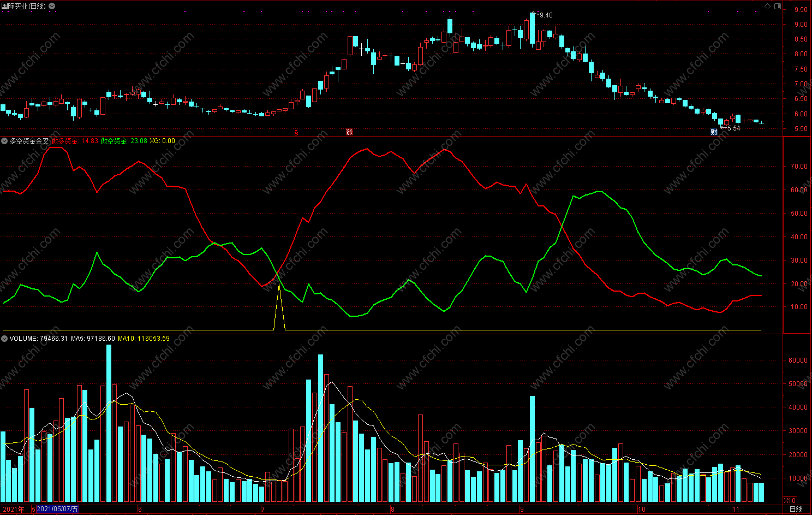Click month 6 marker on time axis
The height and width of the screenshot is (515, 812).
pyautogui.click(x=140, y=510)
